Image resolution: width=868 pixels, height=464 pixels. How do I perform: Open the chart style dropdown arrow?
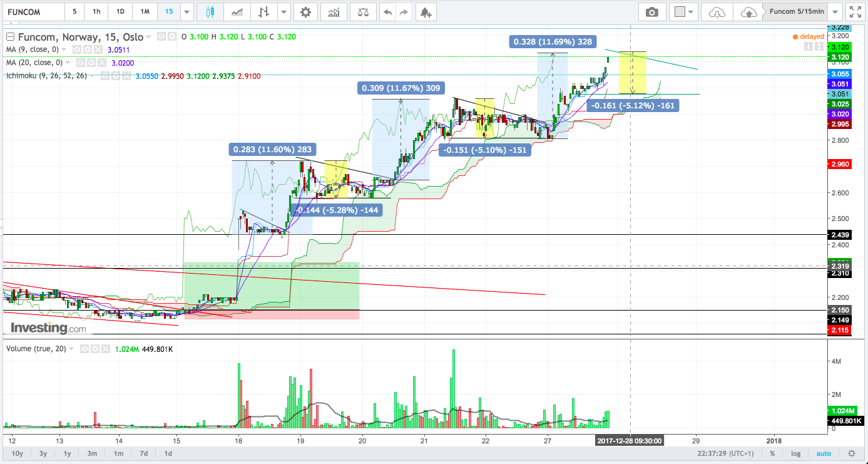tap(285, 12)
